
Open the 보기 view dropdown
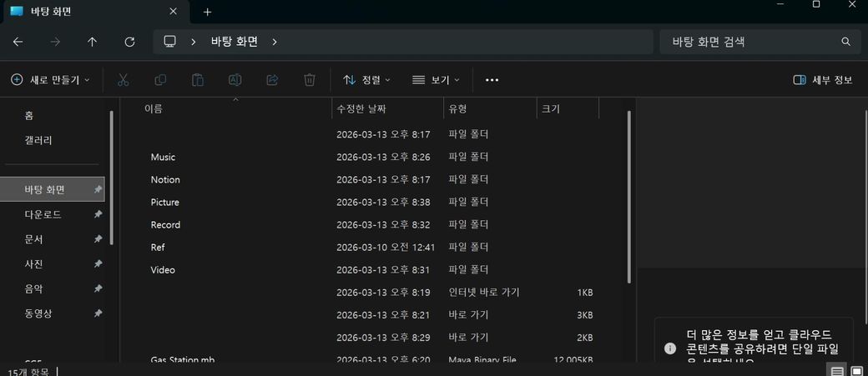click(436, 80)
